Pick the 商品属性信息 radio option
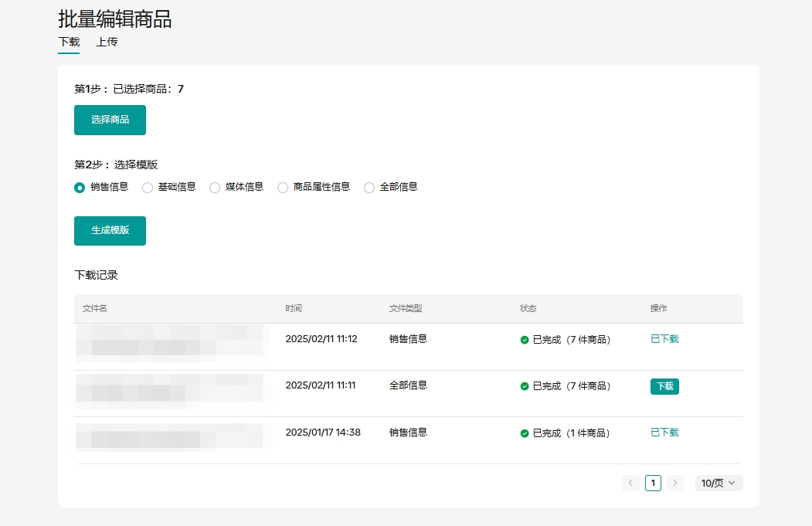 point(283,187)
